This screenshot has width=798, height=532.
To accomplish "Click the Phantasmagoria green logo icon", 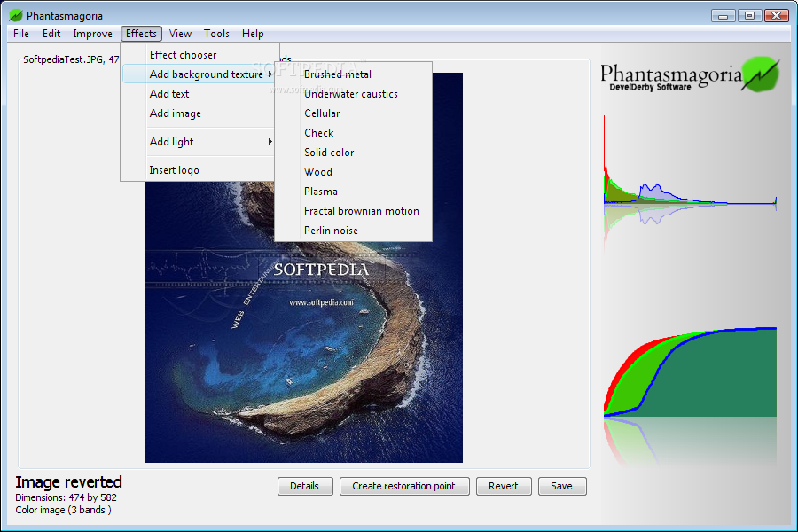I will [761, 74].
